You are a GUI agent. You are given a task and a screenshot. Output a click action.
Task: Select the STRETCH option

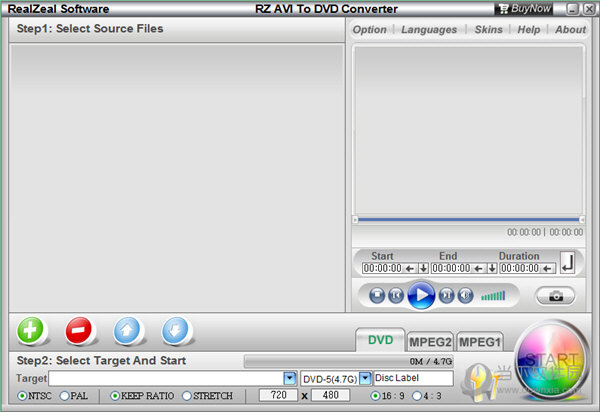click(x=187, y=396)
